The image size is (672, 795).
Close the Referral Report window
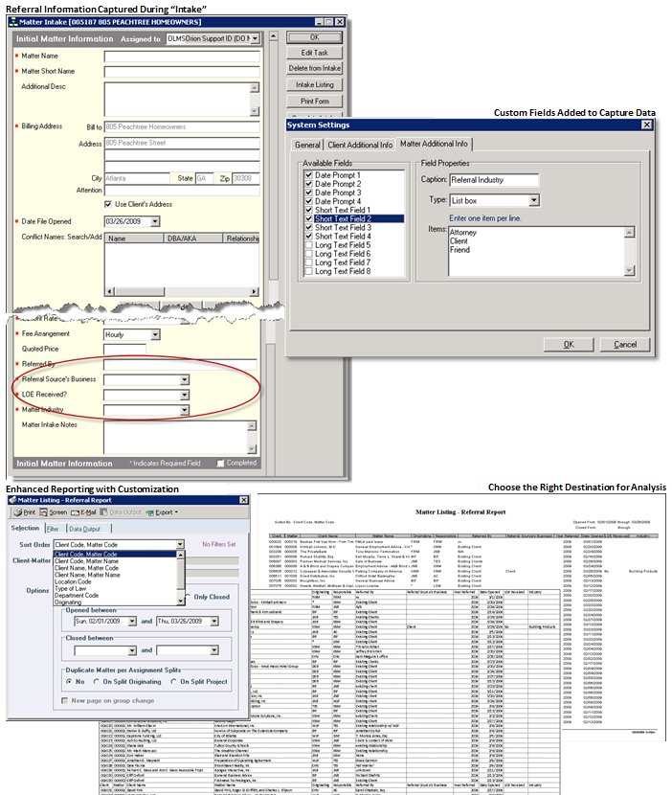coord(243,500)
